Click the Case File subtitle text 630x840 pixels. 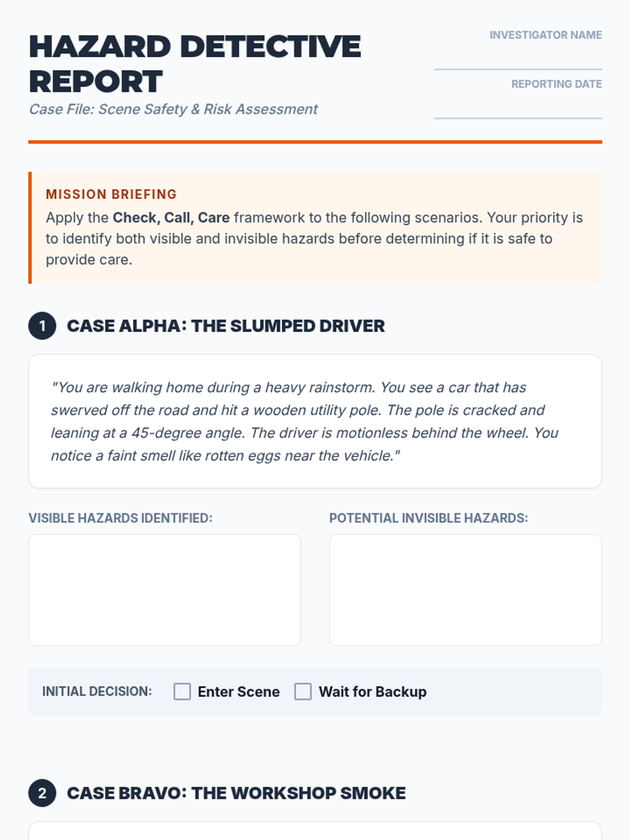[x=173, y=109]
